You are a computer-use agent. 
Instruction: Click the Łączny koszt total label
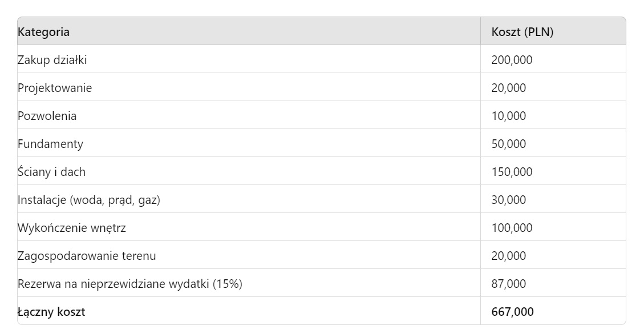pos(52,312)
